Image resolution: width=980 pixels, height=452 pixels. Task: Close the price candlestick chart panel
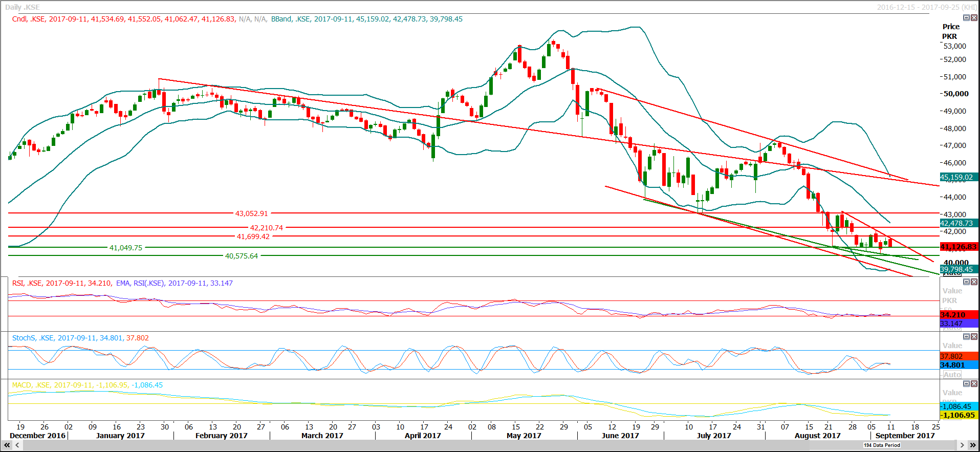click(x=974, y=18)
